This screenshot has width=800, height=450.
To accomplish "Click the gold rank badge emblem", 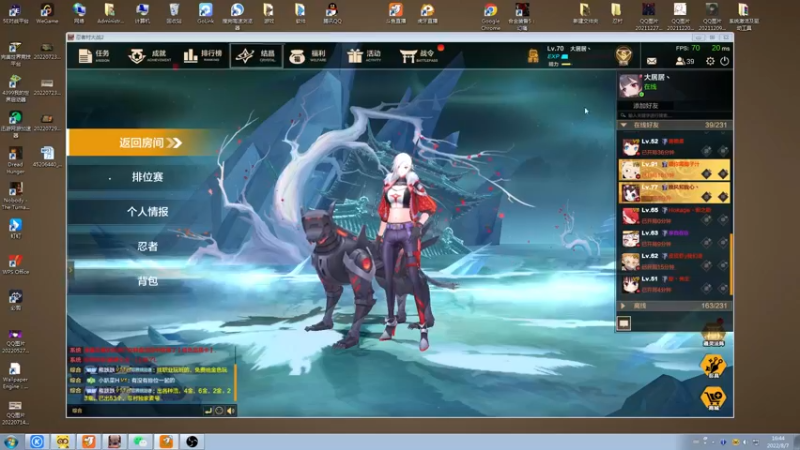I will click(x=623, y=56).
